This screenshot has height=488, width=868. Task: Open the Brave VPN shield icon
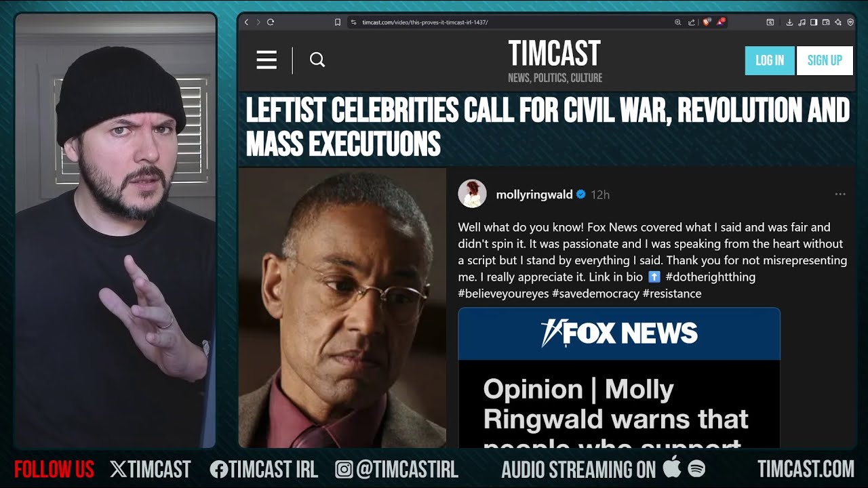point(850,22)
